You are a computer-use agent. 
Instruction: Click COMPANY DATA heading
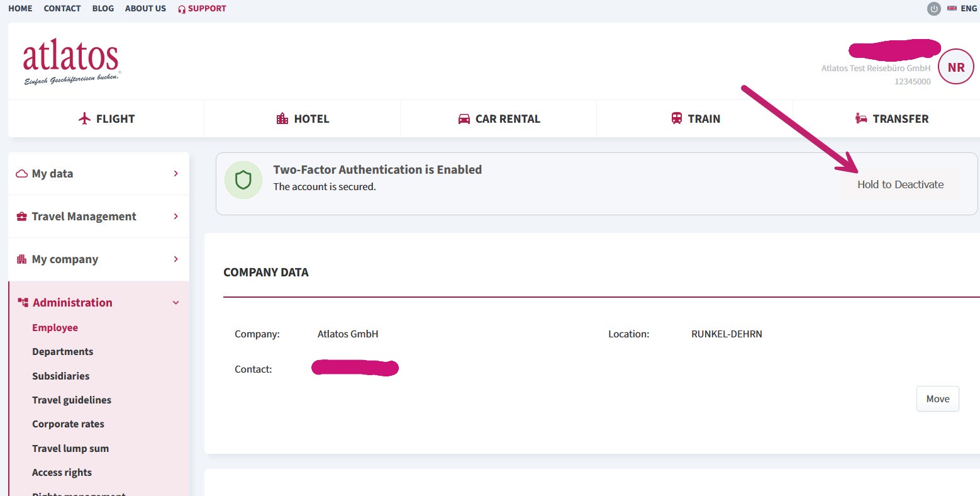tap(266, 273)
